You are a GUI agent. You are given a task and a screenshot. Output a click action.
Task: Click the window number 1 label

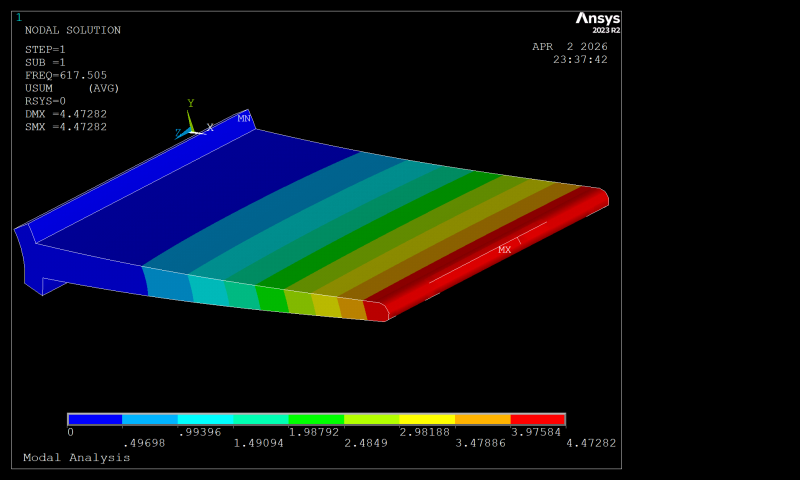[x=18, y=17]
